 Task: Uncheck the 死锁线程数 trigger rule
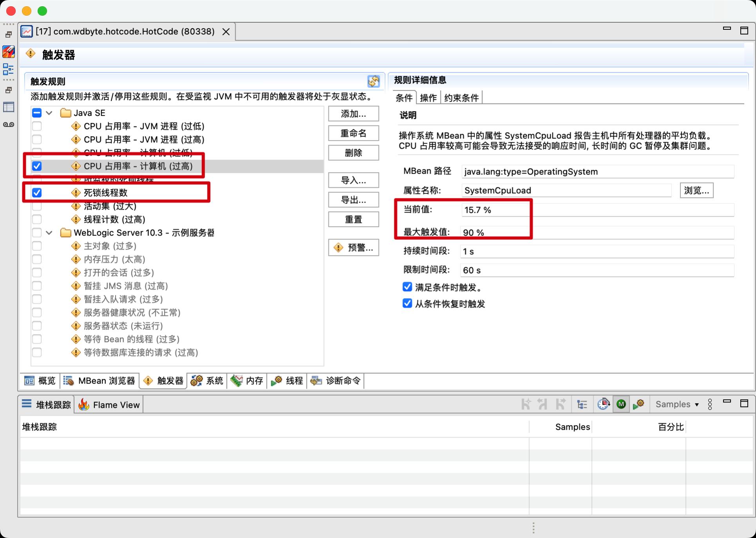point(37,193)
